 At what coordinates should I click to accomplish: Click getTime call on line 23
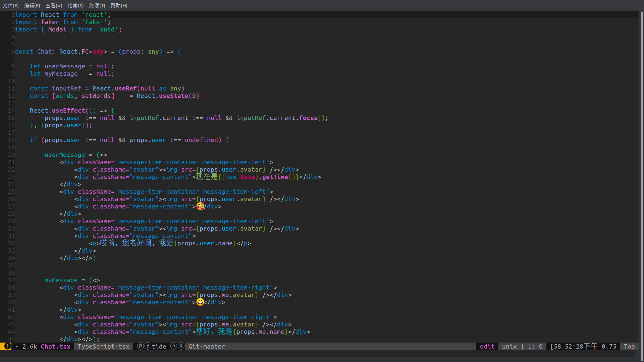275,177
